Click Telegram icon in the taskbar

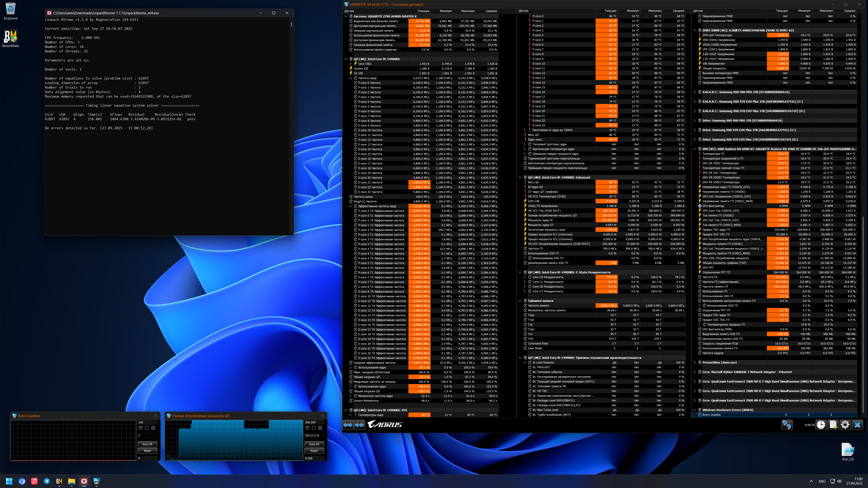pyautogui.click(x=47, y=481)
